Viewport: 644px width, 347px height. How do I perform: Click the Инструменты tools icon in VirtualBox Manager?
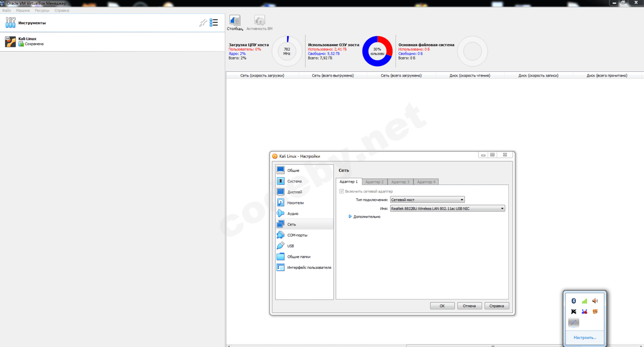(10, 23)
